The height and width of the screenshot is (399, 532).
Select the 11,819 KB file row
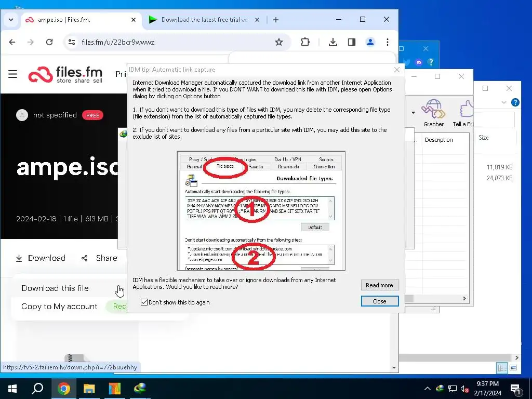(499, 167)
